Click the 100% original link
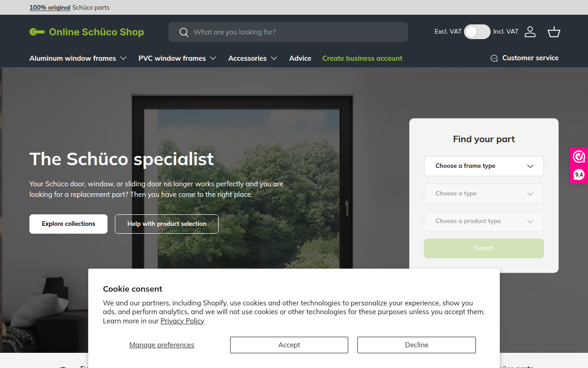The image size is (588, 368). click(50, 7)
